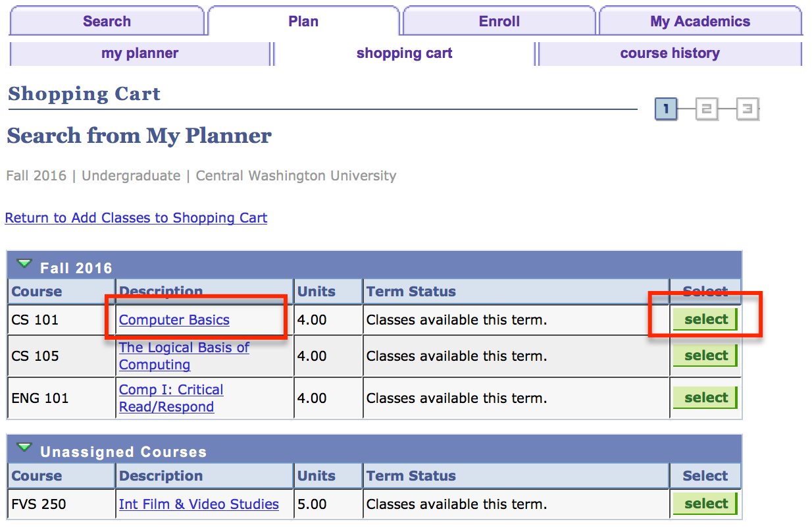Viewport: 812px width, 532px height.
Task: Collapse the Fall 2016 section triangle
Action: pos(24,265)
